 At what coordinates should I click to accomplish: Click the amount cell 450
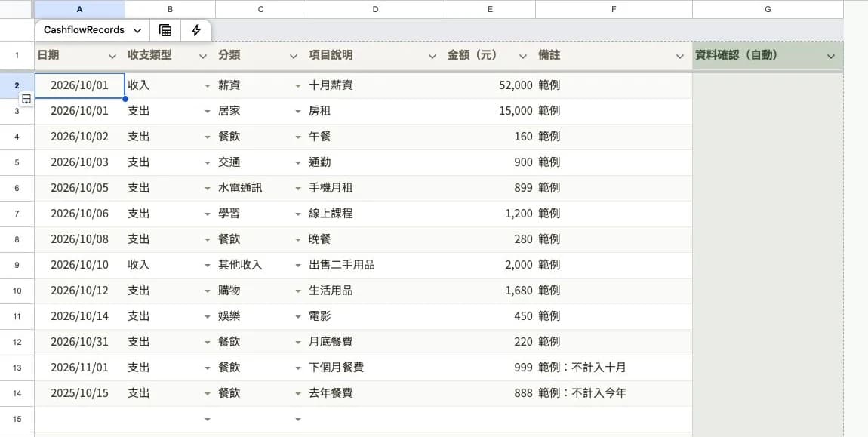coord(490,316)
